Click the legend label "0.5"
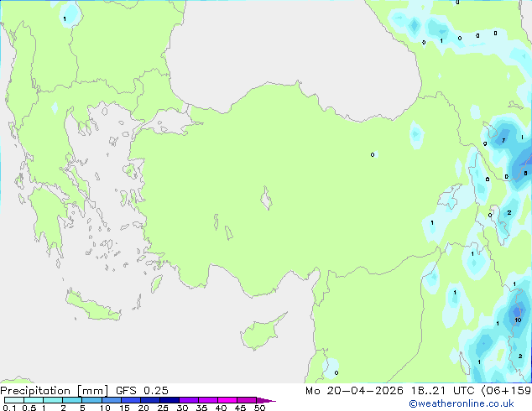The image size is (532, 411). click(29, 408)
